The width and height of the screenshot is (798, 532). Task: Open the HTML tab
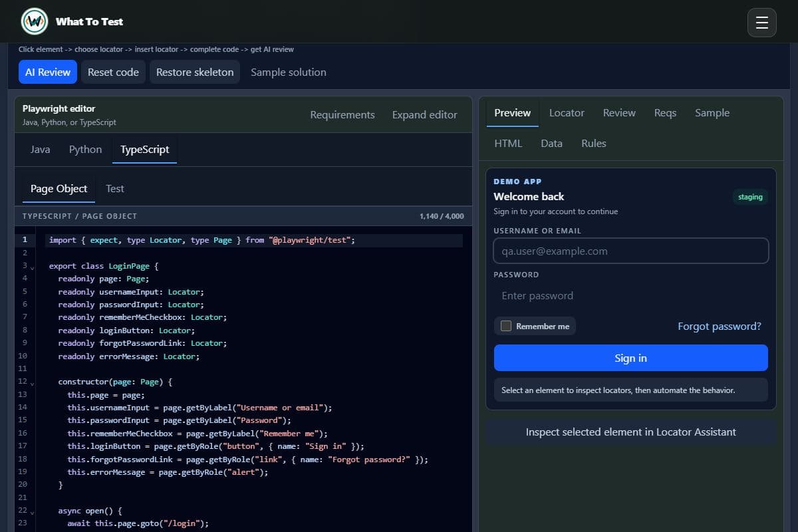509,144
